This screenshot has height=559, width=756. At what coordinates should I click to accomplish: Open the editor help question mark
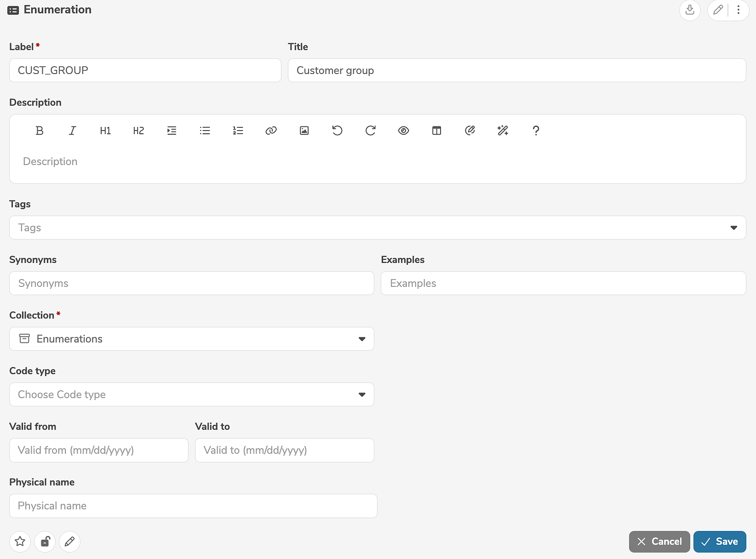point(536,131)
